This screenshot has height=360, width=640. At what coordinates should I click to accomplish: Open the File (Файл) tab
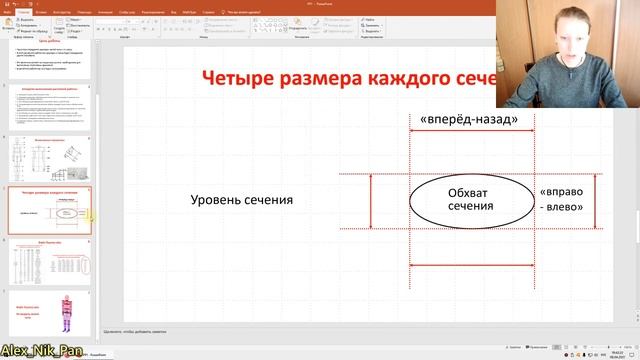[7, 12]
